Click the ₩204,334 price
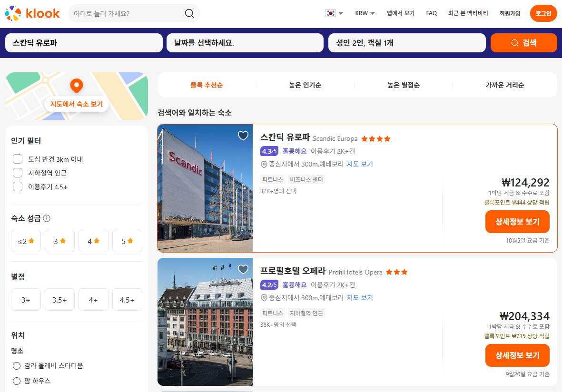Screen dimensions: 562x392 tap(524, 316)
